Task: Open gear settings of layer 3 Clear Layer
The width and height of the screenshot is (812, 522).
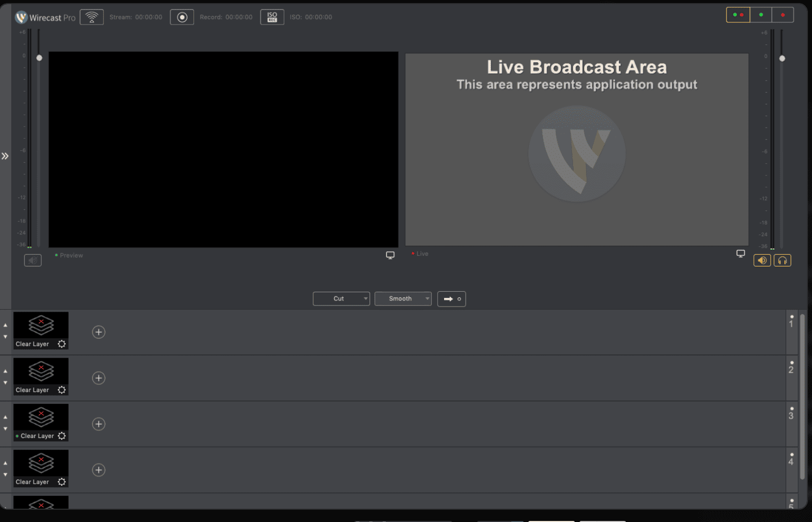Action: point(62,436)
